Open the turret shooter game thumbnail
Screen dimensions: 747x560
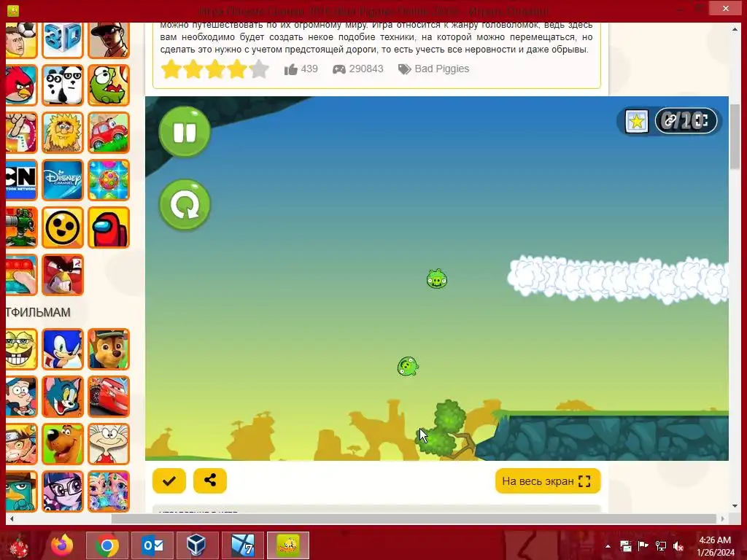(x=20, y=227)
